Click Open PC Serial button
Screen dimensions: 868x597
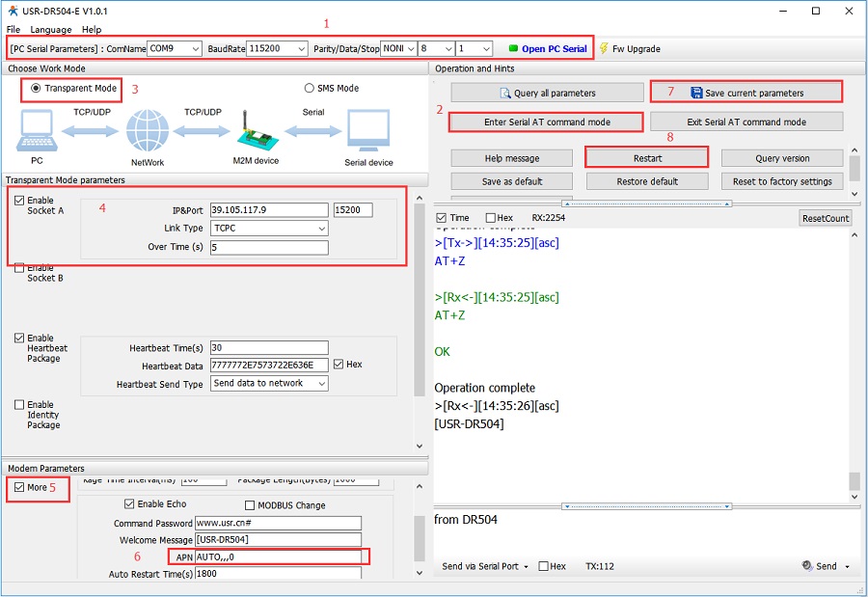(x=548, y=49)
